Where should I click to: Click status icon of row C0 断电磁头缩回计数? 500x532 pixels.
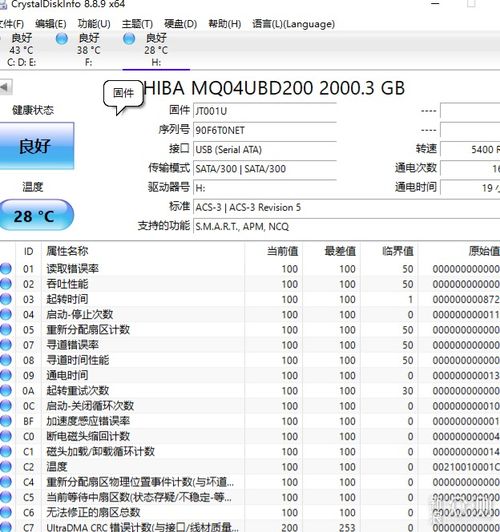pyautogui.click(x=5, y=436)
